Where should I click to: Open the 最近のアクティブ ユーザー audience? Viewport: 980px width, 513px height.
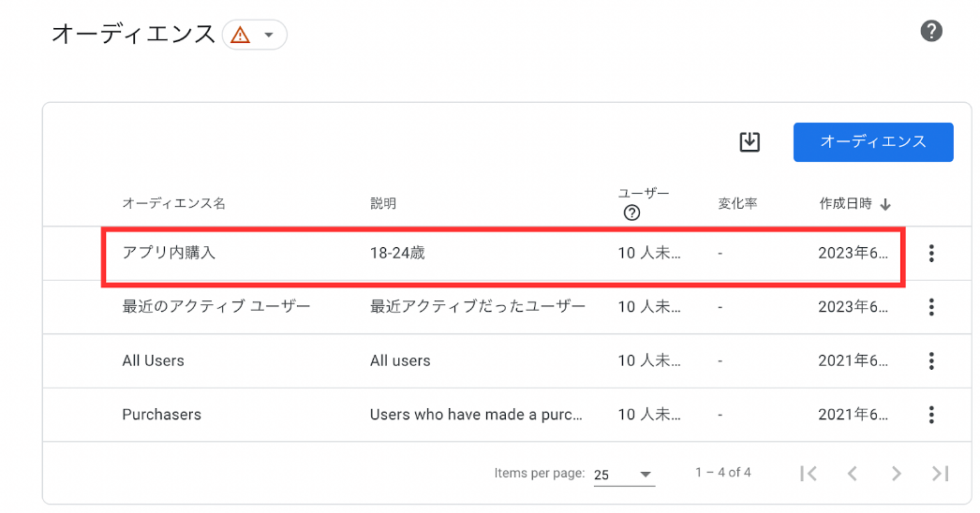click(x=216, y=306)
